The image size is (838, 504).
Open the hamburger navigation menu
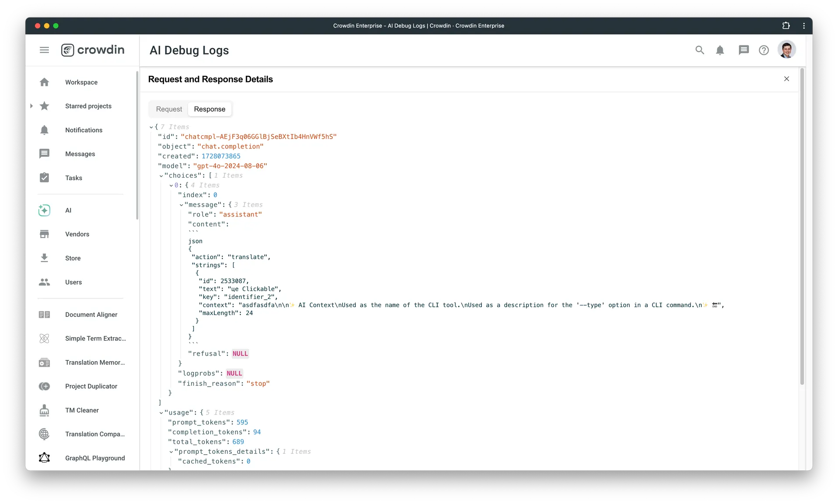[44, 50]
